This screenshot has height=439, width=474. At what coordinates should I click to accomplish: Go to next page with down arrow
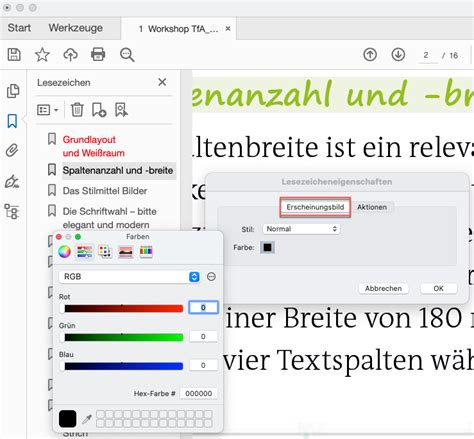[398, 54]
